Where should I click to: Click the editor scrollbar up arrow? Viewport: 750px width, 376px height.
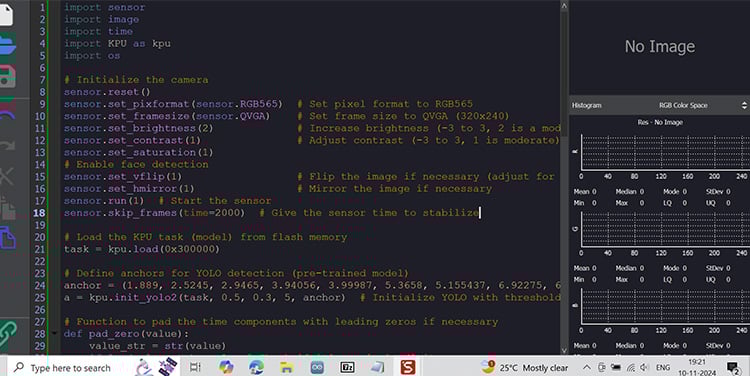pyautogui.click(x=564, y=6)
